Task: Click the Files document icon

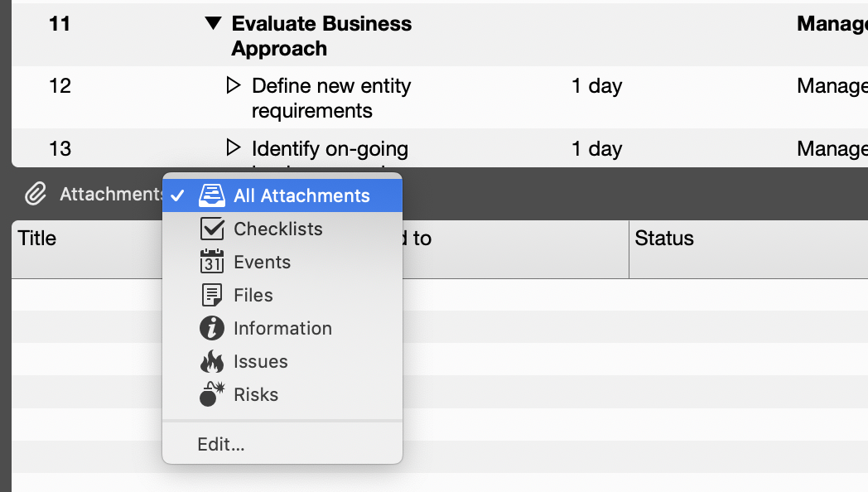Action: pyautogui.click(x=213, y=295)
